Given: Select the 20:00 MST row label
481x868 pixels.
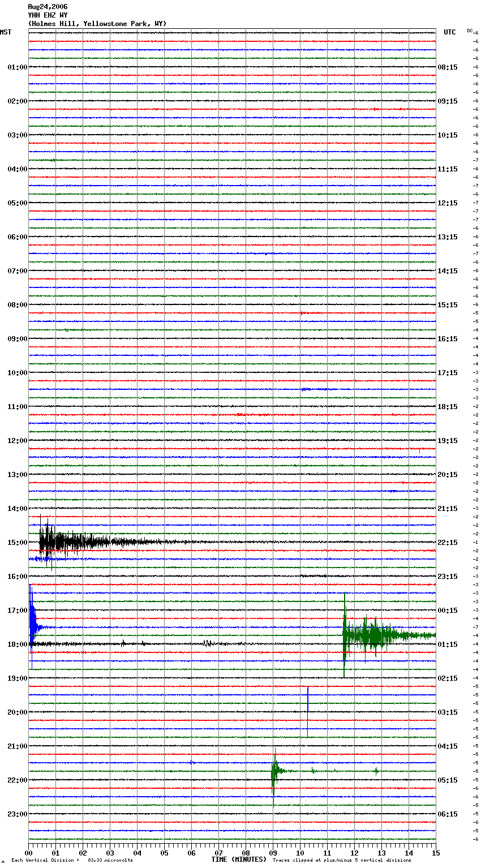Looking at the screenshot, I should [x=18, y=712].
